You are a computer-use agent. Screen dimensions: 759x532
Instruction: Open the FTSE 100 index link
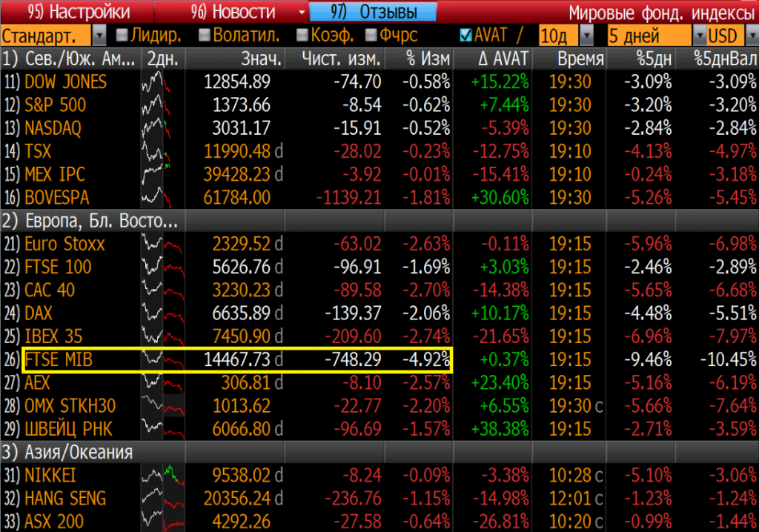coord(58,267)
